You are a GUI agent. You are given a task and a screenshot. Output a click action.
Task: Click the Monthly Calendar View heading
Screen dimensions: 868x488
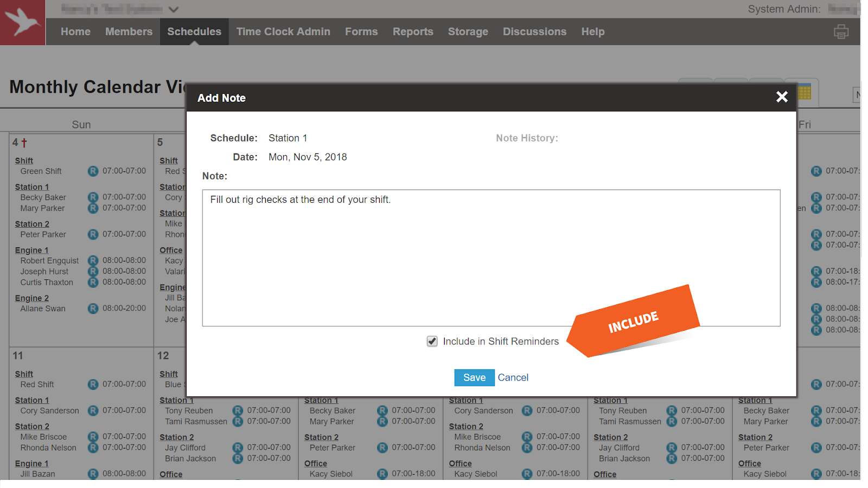click(x=98, y=87)
